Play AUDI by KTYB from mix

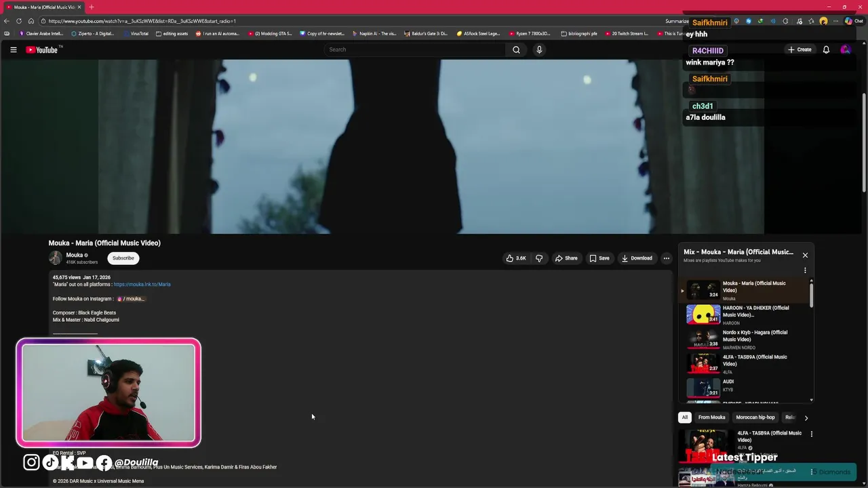pos(744,387)
